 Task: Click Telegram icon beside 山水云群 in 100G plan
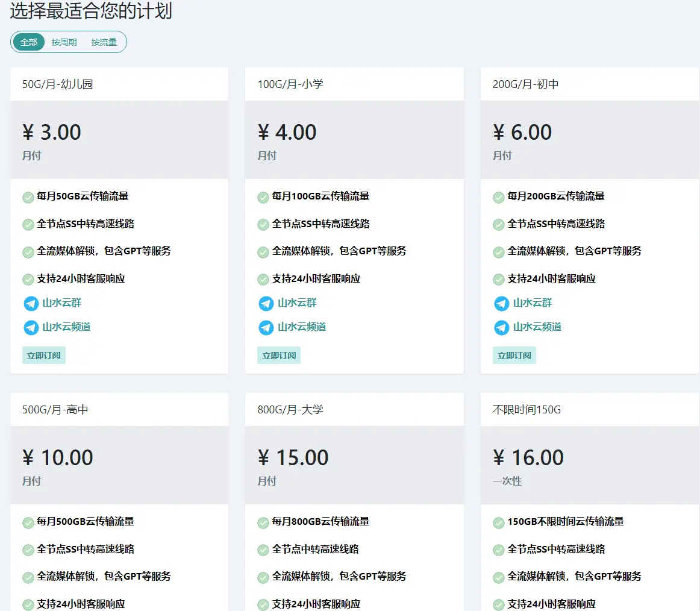(266, 304)
